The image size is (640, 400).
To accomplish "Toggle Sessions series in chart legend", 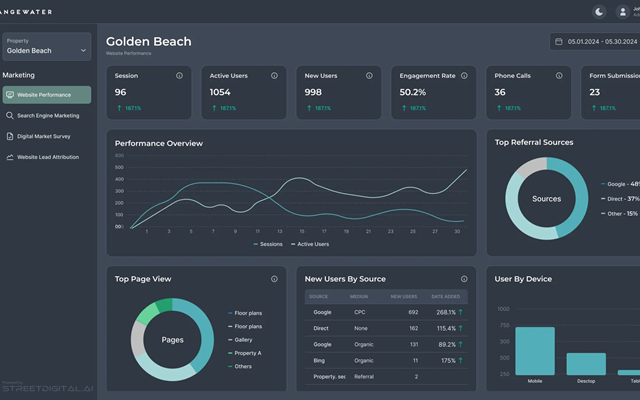I will click(x=268, y=244).
